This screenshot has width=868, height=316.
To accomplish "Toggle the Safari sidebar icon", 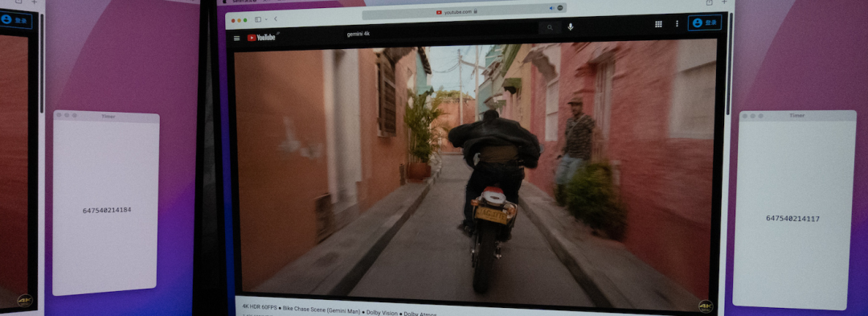I will [258, 19].
